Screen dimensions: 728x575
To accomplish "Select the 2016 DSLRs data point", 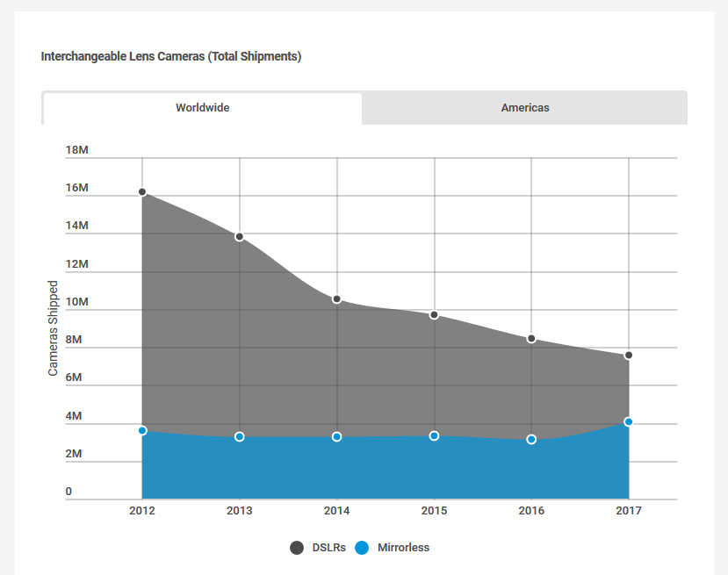I will pyautogui.click(x=531, y=339).
